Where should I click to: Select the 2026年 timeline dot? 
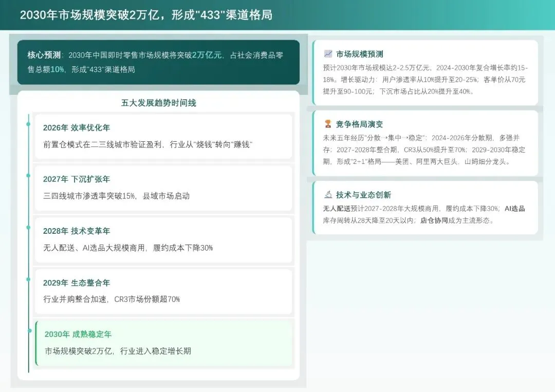point(28,124)
